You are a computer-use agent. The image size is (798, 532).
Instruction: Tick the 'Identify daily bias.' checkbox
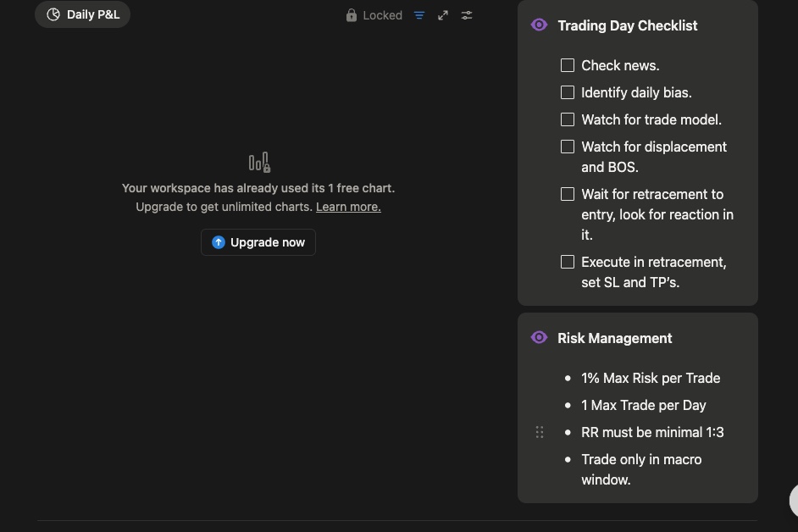point(568,92)
